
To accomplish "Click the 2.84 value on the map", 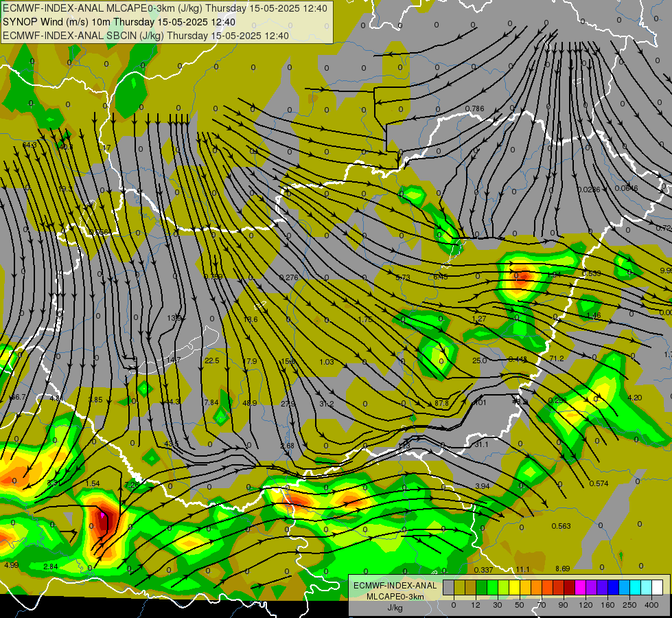I will click(x=51, y=566).
